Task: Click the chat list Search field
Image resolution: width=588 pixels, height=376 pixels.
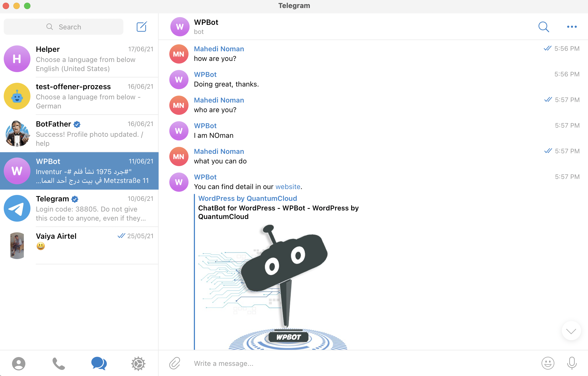Action: pyautogui.click(x=64, y=27)
